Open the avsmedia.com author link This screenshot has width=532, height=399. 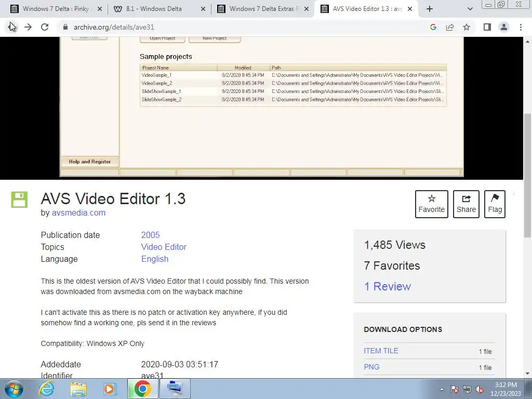tap(78, 212)
